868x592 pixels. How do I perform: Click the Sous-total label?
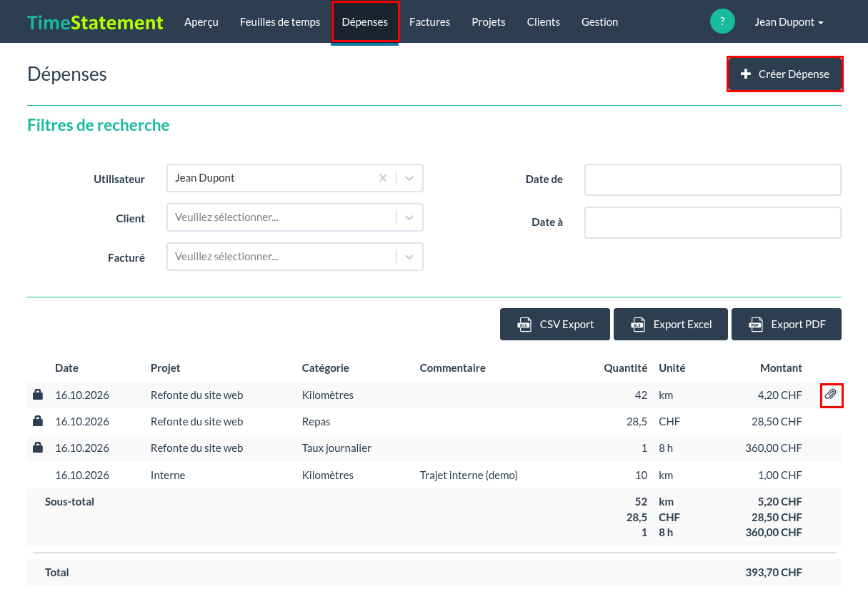69,502
